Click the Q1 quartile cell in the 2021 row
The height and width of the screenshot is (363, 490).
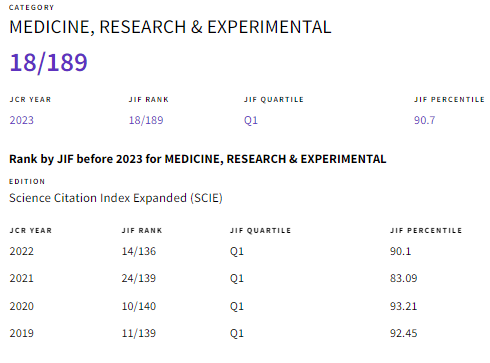(x=237, y=278)
